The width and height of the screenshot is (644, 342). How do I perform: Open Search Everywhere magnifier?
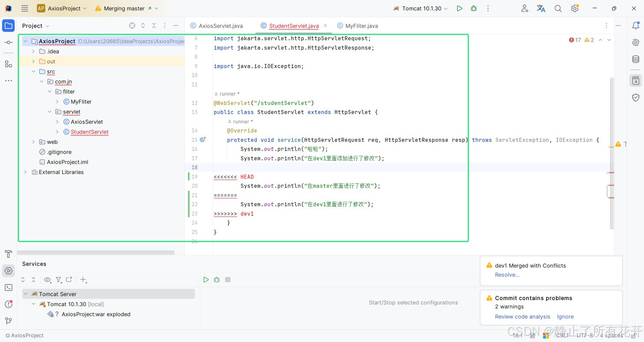558,8
